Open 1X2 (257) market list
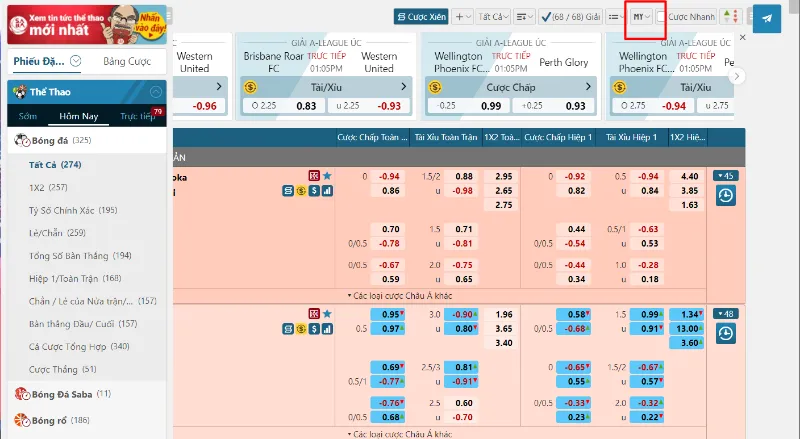The height and width of the screenshot is (439, 800). pos(48,187)
